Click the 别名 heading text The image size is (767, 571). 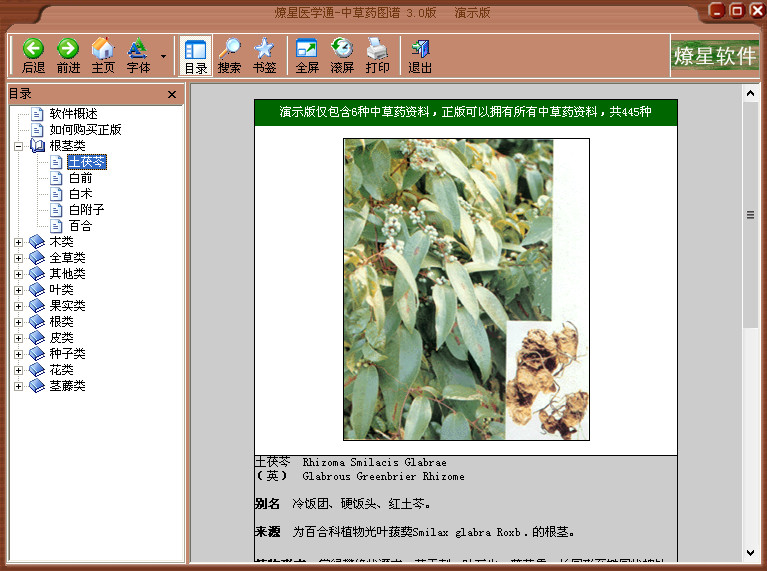[x=268, y=504]
